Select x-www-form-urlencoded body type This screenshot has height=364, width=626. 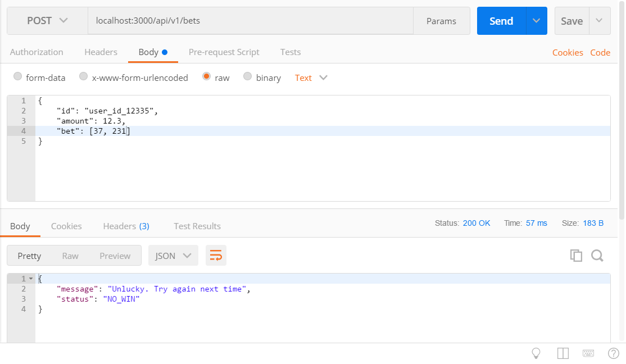[x=83, y=76]
